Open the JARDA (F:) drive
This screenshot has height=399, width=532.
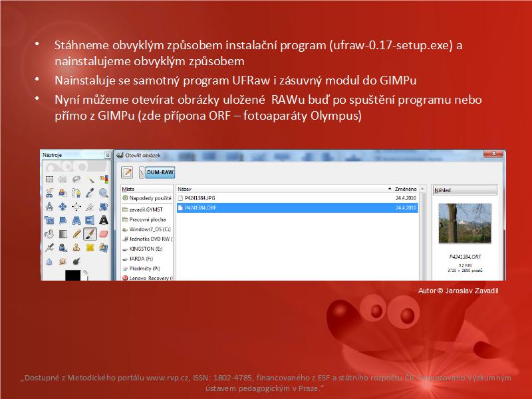tap(147, 259)
